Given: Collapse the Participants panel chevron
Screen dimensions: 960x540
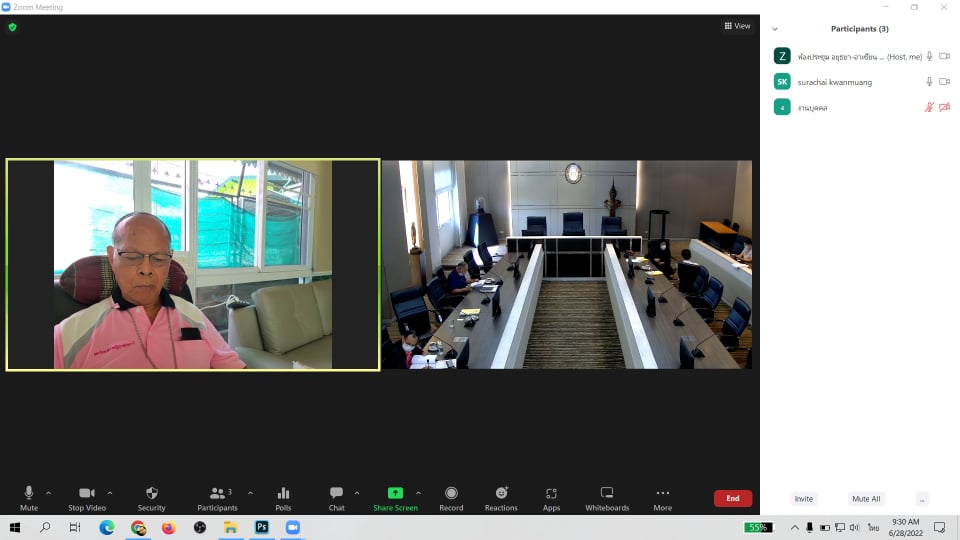Looking at the screenshot, I should pos(775,29).
